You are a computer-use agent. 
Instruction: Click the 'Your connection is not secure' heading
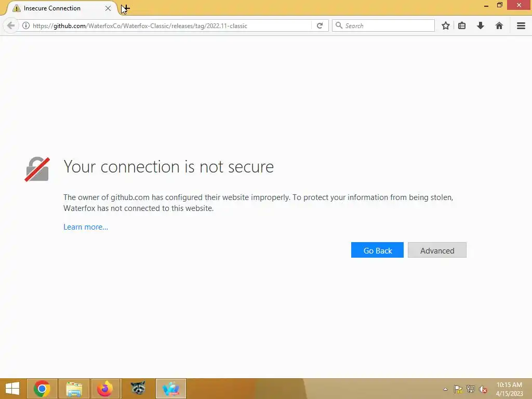169,167
